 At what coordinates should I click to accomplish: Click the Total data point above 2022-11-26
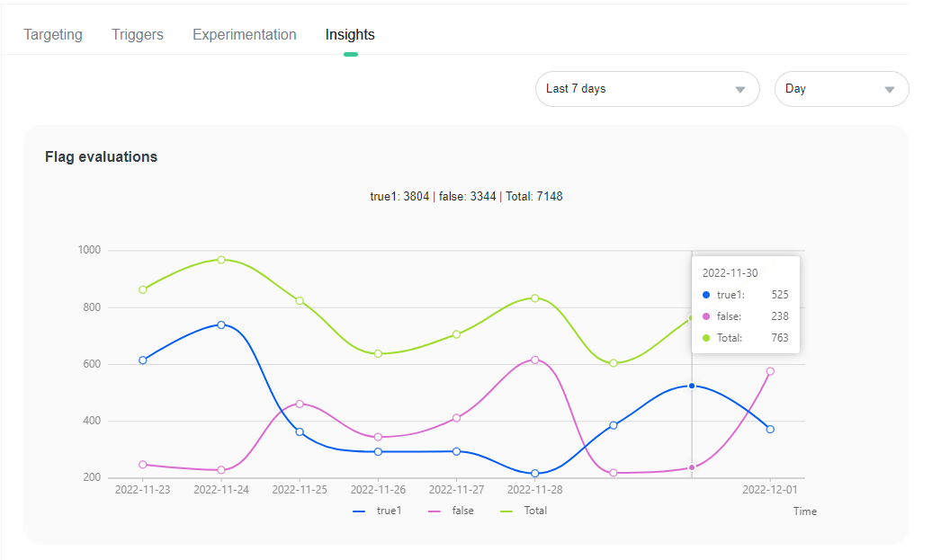378,354
